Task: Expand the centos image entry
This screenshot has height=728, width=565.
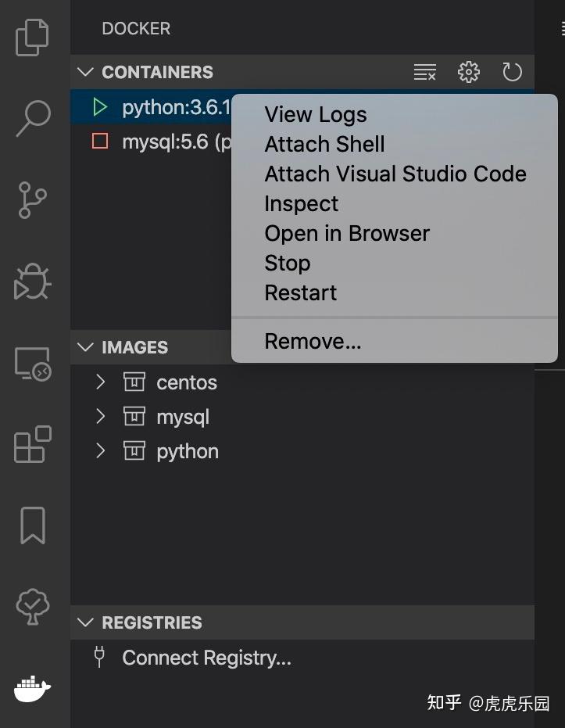Action: pos(100,382)
